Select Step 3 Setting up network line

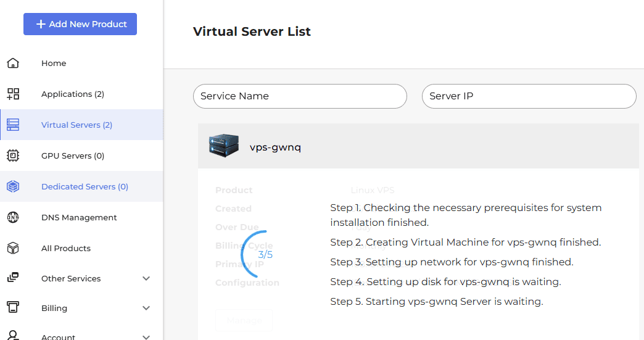click(452, 262)
